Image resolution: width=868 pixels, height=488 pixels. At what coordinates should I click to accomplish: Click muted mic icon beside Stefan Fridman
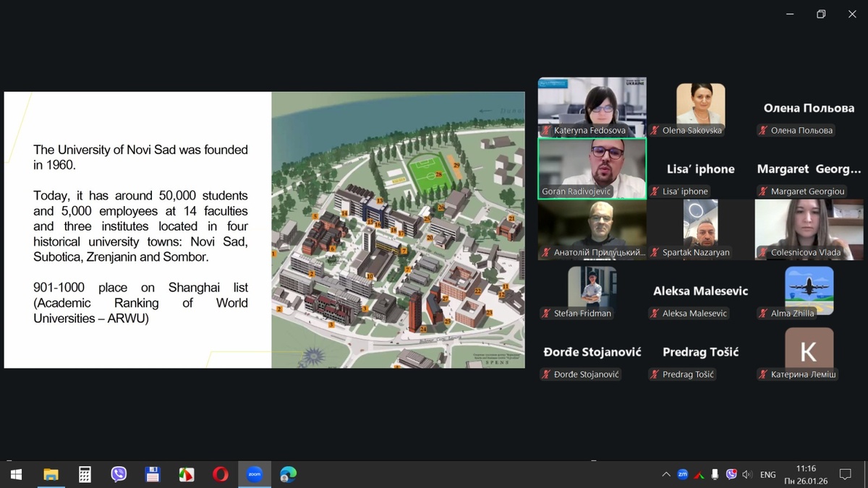tap(547, 314)
